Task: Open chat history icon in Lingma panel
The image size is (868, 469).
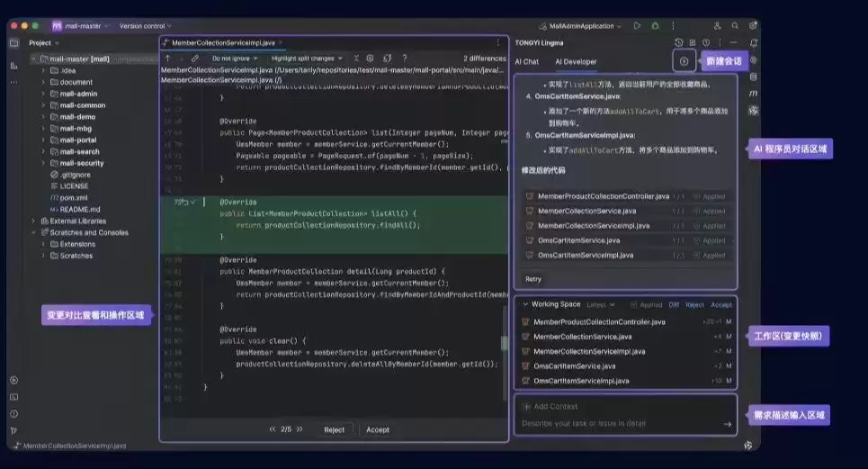Action: tap(679, 42)
